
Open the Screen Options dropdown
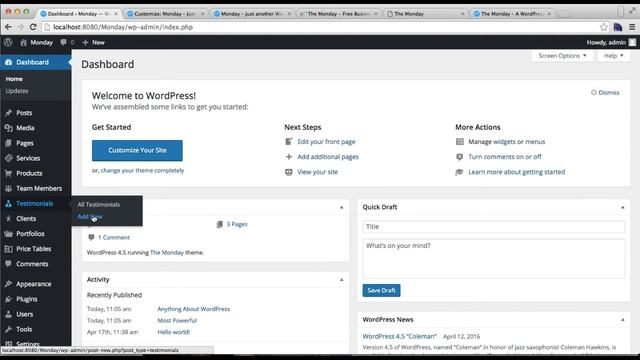[x=562, y=56]
